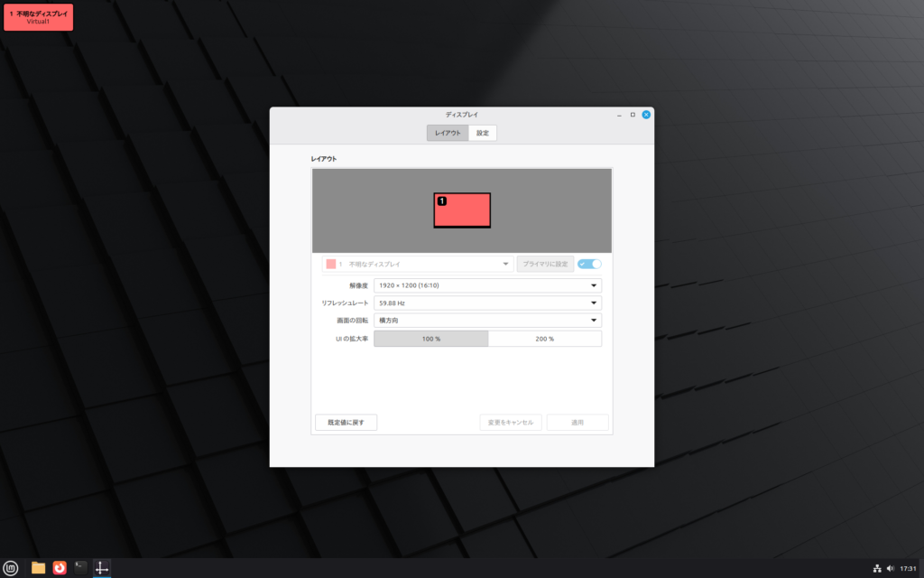Maximize the ディスプレイ window
Screen dimensions: 924x578
click(633, 115)
